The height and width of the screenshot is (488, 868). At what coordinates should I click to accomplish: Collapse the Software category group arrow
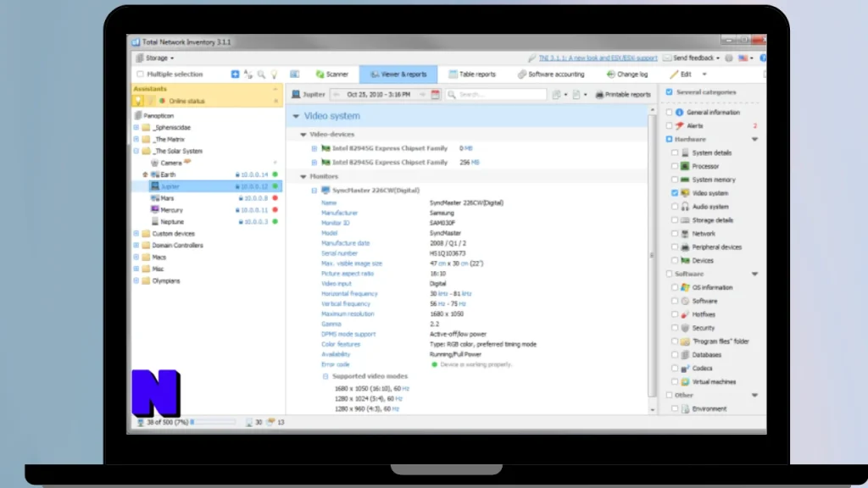tap(754, 274)
